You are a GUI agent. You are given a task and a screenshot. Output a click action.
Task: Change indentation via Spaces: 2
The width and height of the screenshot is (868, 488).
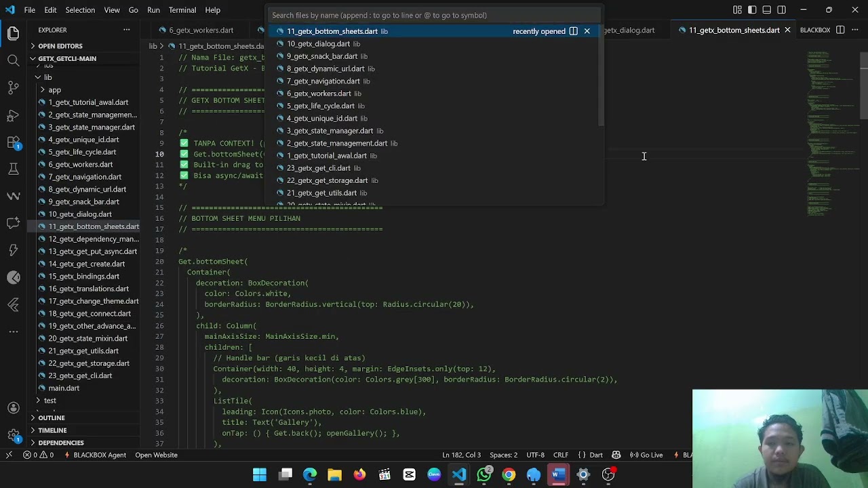pyautogui.click(x=503, y=455)
